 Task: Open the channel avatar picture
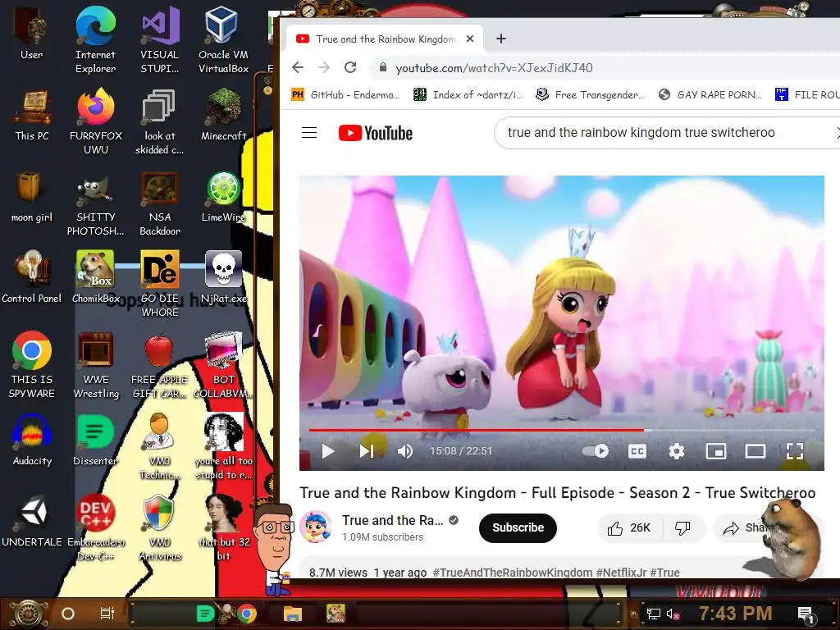(316, 527)
